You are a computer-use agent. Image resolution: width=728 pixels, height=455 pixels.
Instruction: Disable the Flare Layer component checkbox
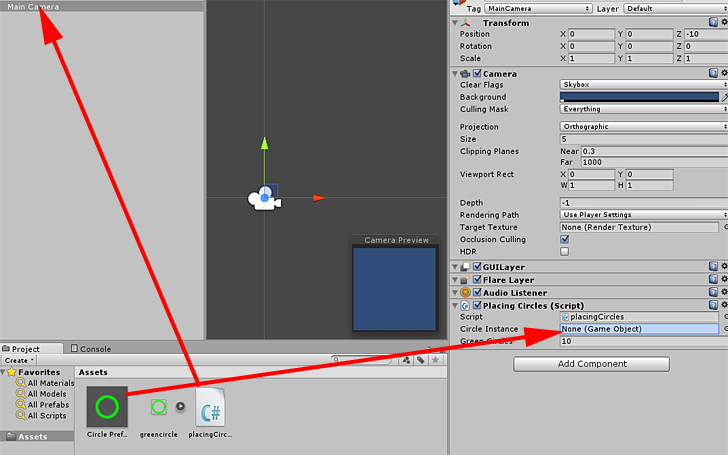477,280
